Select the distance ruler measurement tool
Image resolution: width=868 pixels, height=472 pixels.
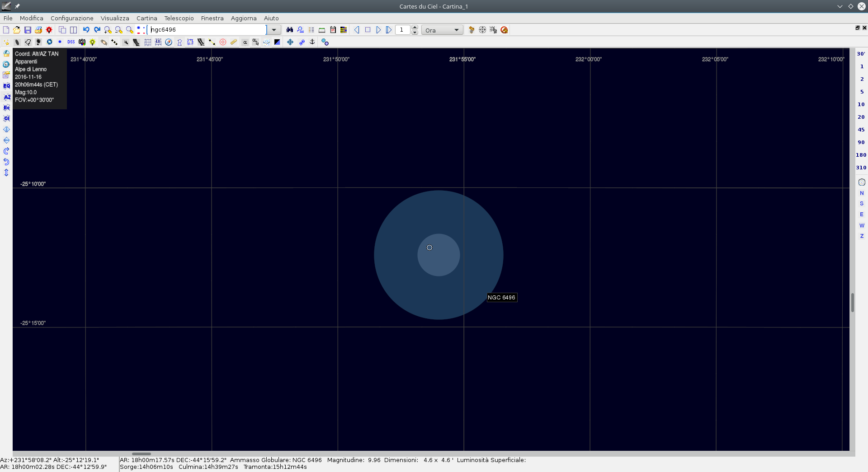(234, 42)
